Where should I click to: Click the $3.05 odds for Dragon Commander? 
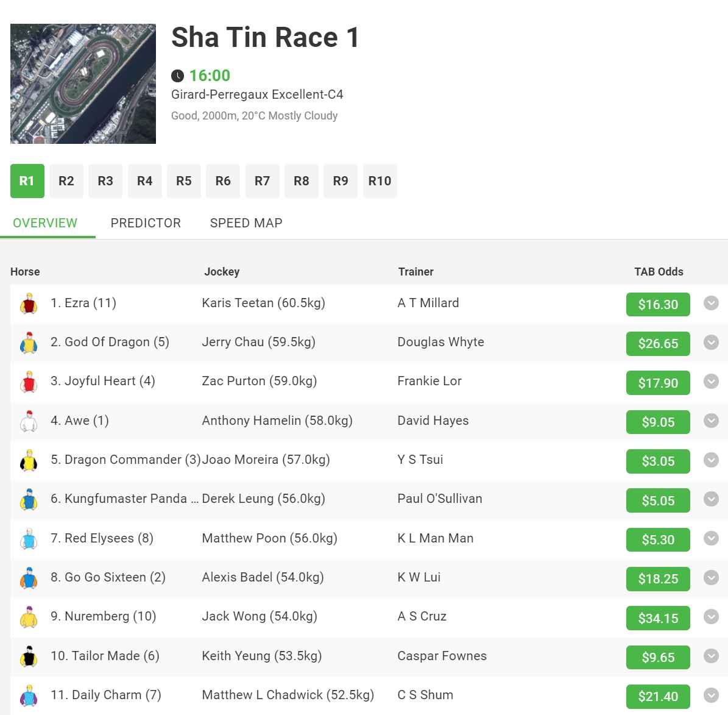tap(658, 461)
